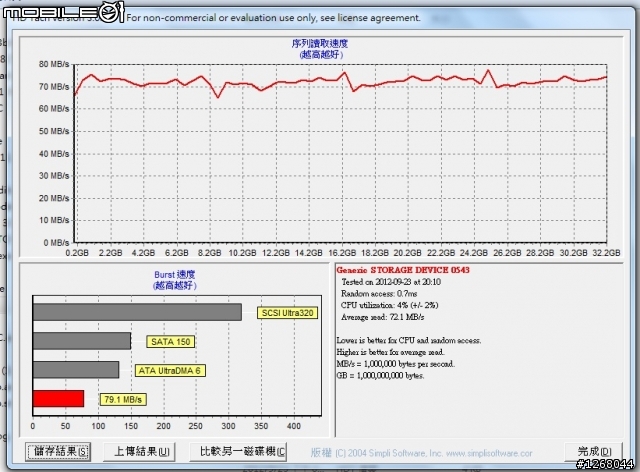Click the Burst 速度 chart title
This screenshot has height=472, width=640.
175,275
